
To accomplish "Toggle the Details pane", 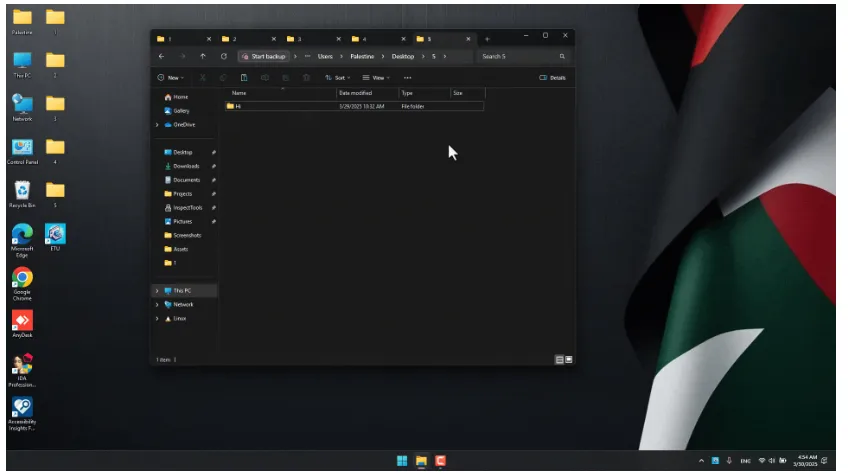I will 552,78.
